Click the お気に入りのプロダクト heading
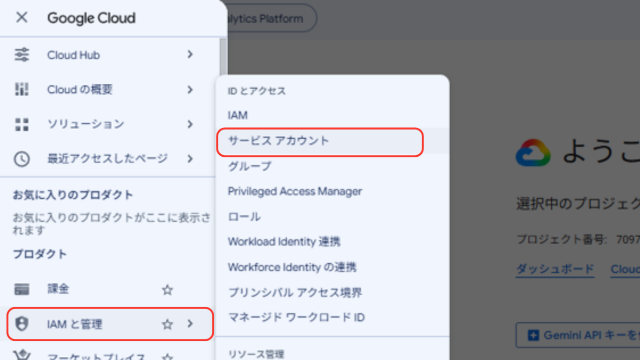640x360 pixels. [x=73, y=195]
